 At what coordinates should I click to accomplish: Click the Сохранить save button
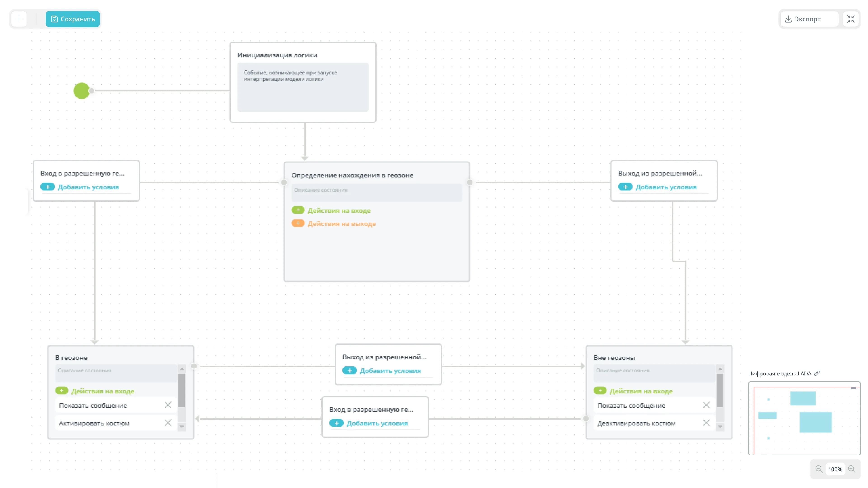(73, 19)
